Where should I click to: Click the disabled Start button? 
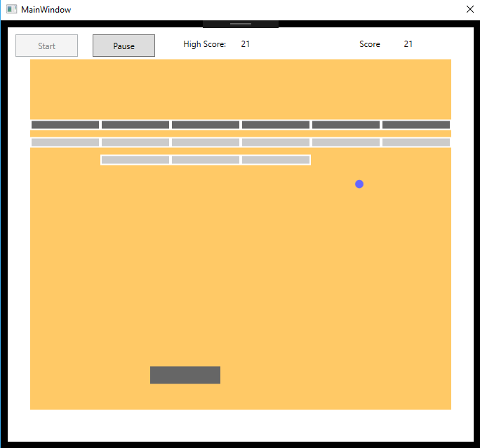tap(46, 46)
